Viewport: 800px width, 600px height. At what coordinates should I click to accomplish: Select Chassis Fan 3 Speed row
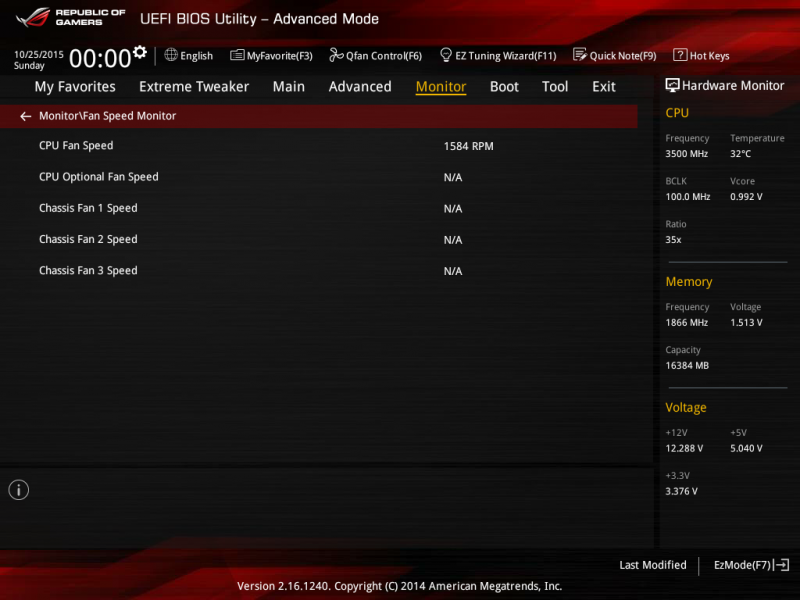pos(318,270)
